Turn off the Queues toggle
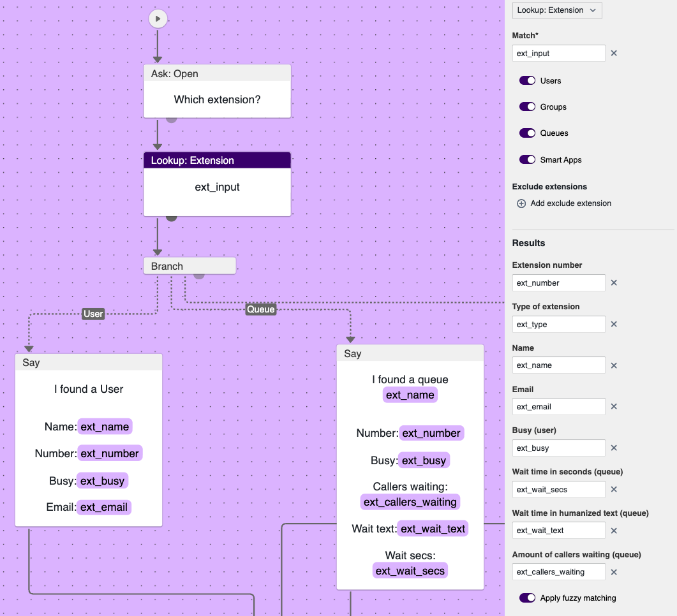 527,133
